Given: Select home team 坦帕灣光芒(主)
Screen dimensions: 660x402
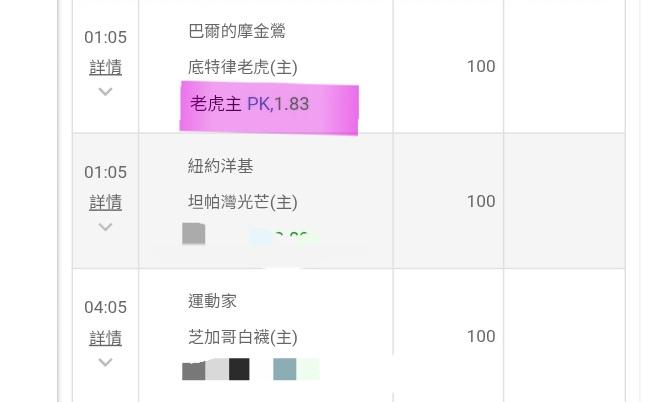Looking at the screenshot, I should point(242,202).
